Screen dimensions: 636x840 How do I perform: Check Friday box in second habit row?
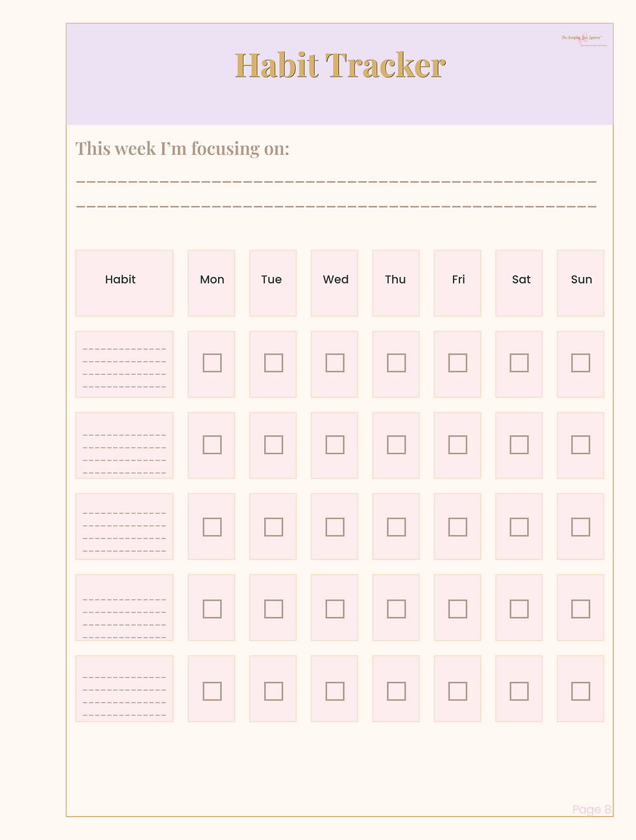click(458, 444)
